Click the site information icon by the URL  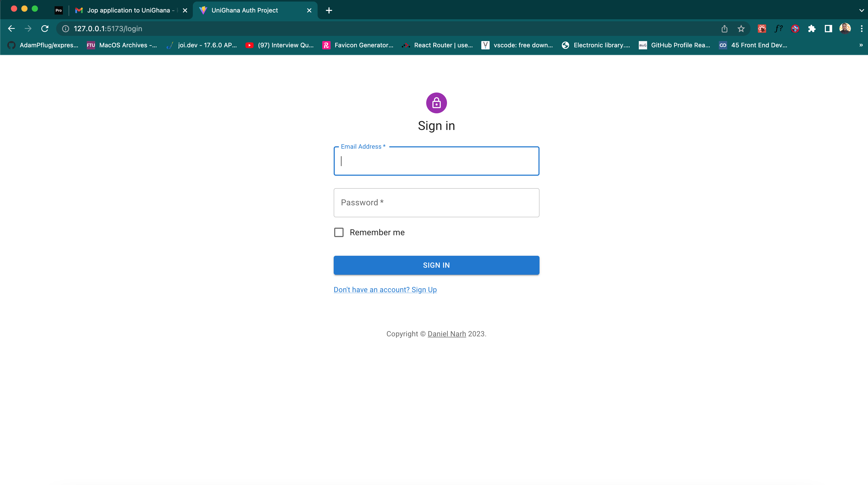point(66,29)
